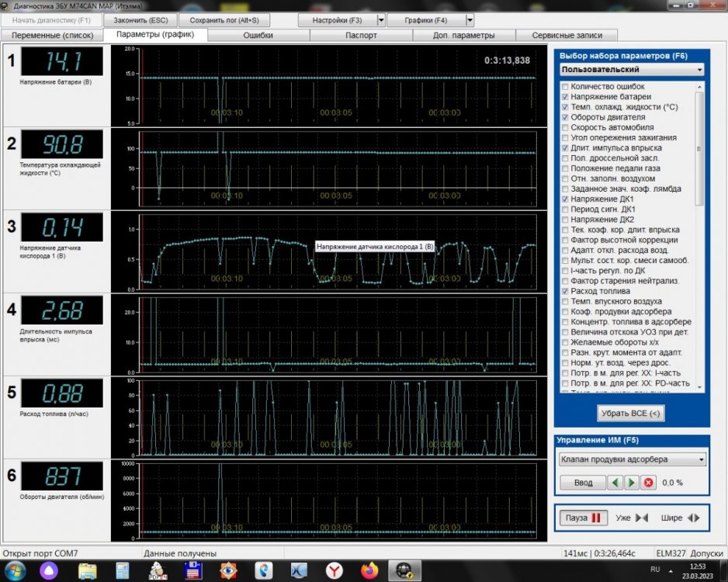The height and width of the screenshot is (582, 728).
Task: Click the green left arrow actuator button
Action: click(x=615, y=483)
